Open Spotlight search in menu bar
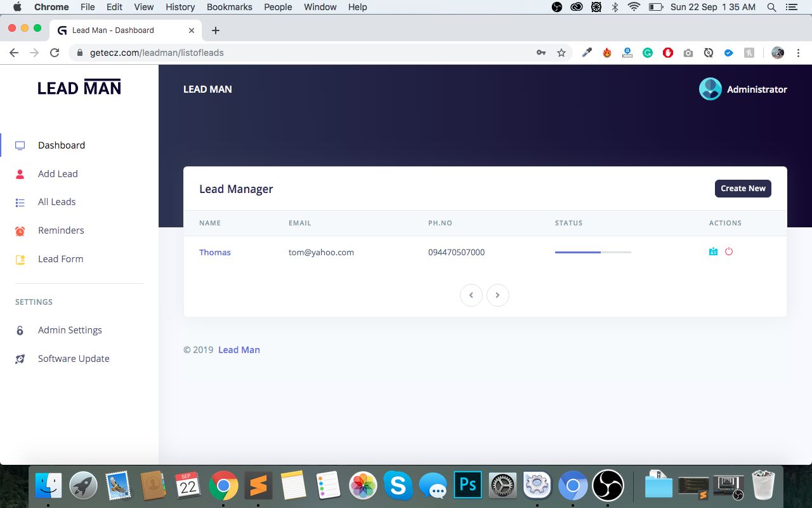 (x=771, y=7)
